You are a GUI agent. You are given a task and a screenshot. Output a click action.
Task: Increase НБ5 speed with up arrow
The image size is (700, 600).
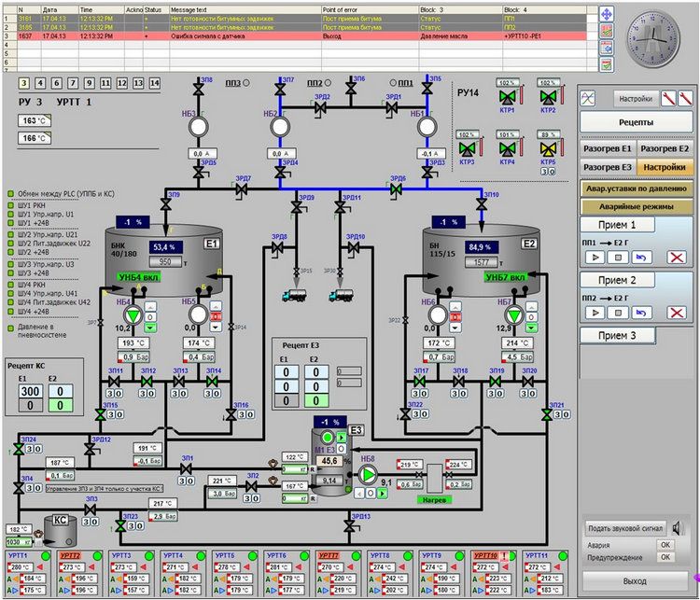(x=217, y=307)
